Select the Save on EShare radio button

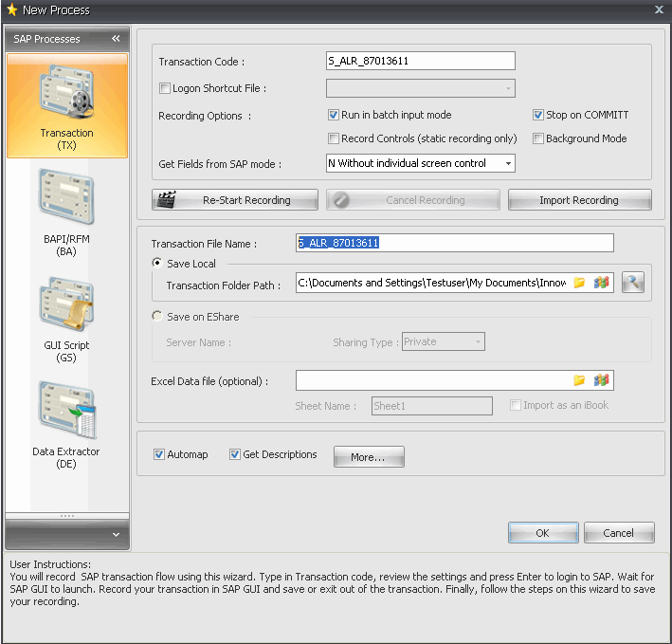[157, 317]
